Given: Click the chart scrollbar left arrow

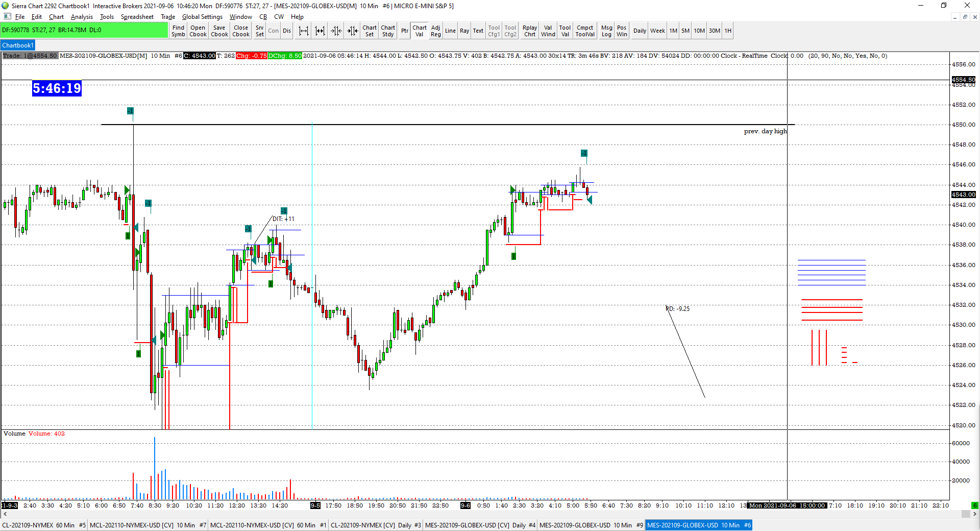Looking at the screenshot, I should [5, 514].
